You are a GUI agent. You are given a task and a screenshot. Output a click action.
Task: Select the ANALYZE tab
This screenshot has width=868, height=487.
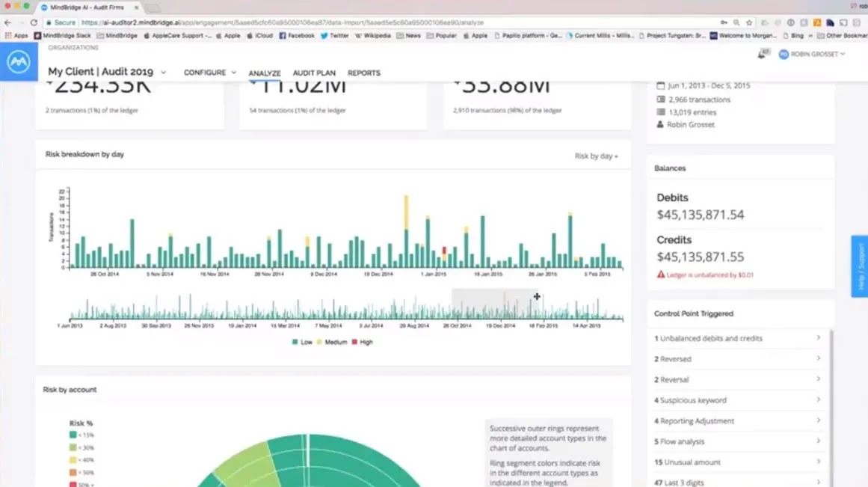pyautogui.click(x=265, y=73)
